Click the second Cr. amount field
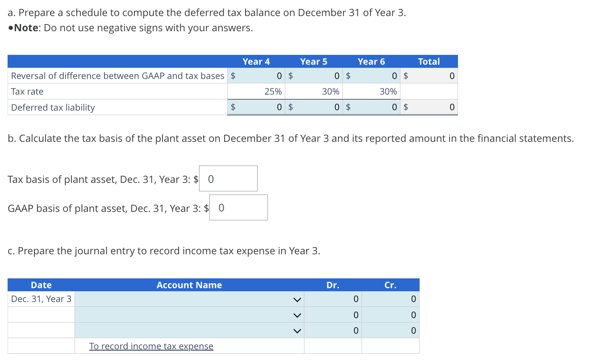The width and height of the screenshot is (616, 364). pos(390,314)
